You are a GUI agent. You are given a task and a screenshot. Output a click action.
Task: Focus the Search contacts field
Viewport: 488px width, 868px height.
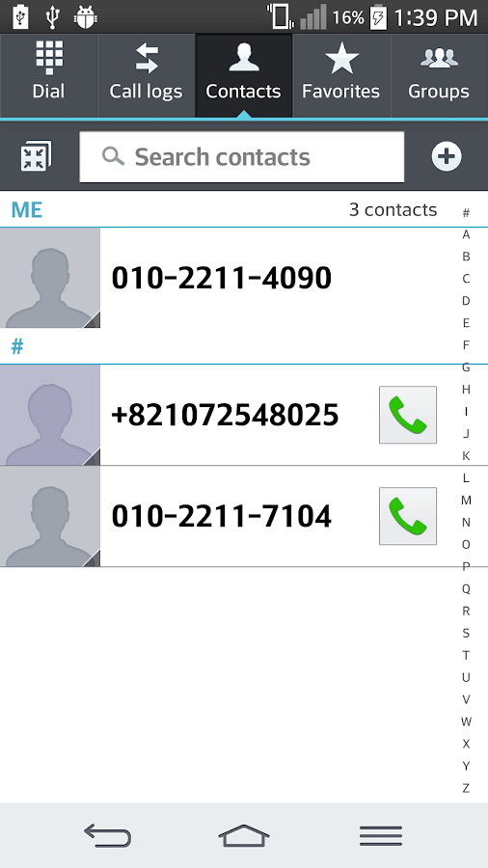point(242,156)
